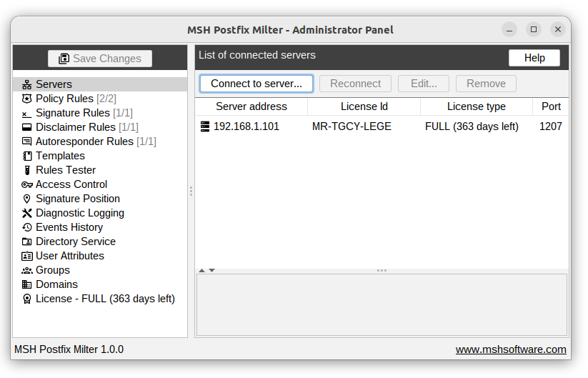Open Help for connected servers

(x=534, y=58)
